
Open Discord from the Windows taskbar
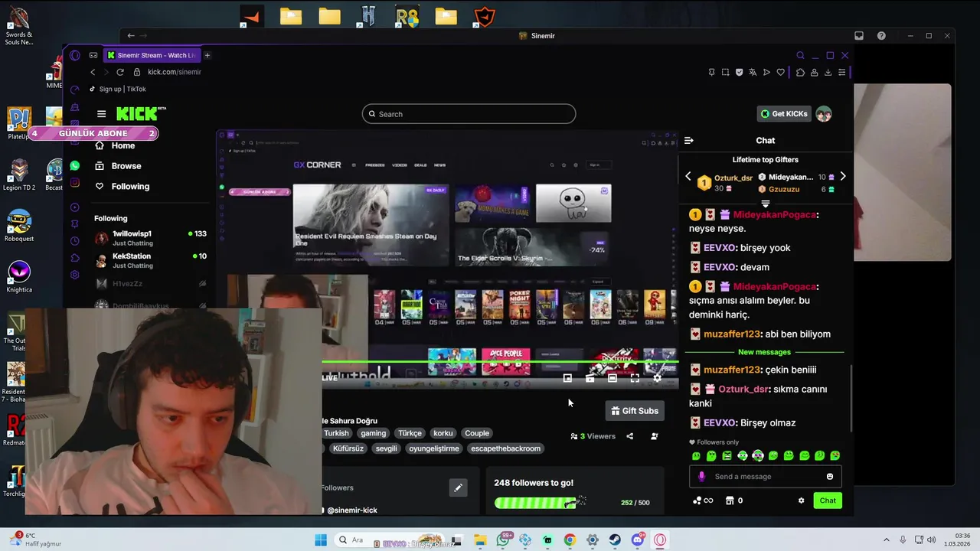(638, 540)
